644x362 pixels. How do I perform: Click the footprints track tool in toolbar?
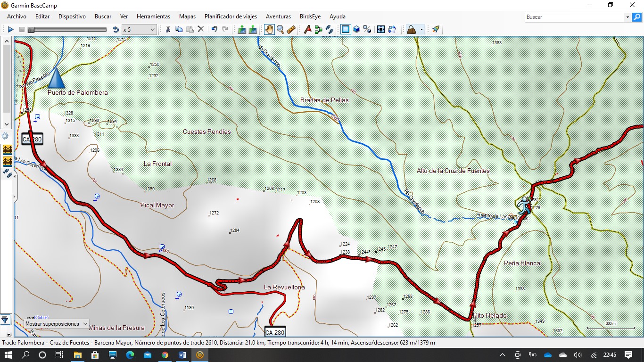coord(330,29)
